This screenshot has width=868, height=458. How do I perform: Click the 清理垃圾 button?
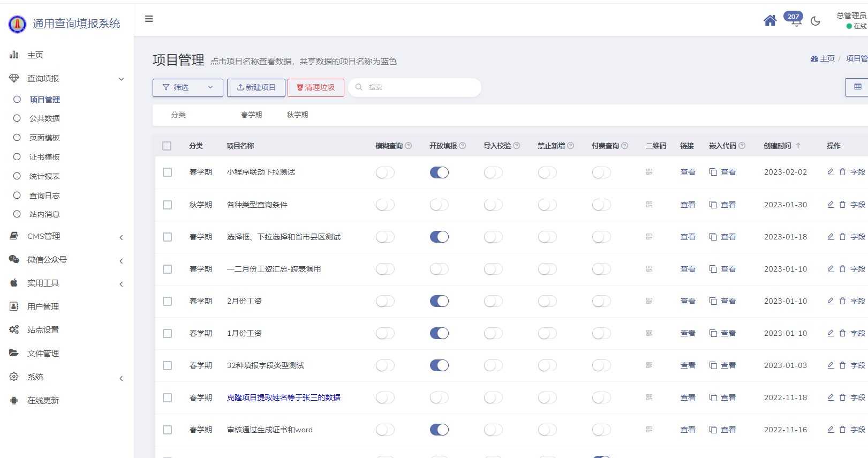tap(316, 87)
